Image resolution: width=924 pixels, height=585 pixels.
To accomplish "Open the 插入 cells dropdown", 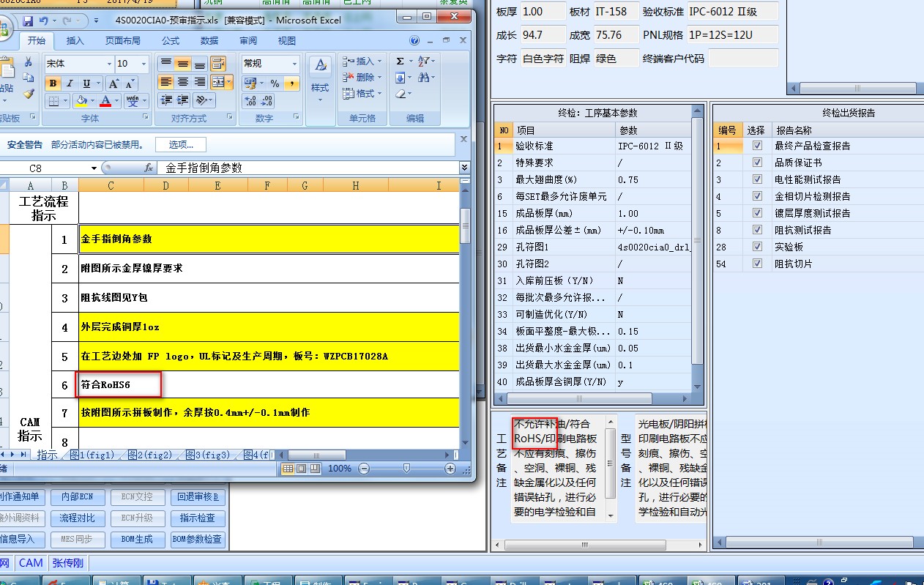I will pos(380,62).
